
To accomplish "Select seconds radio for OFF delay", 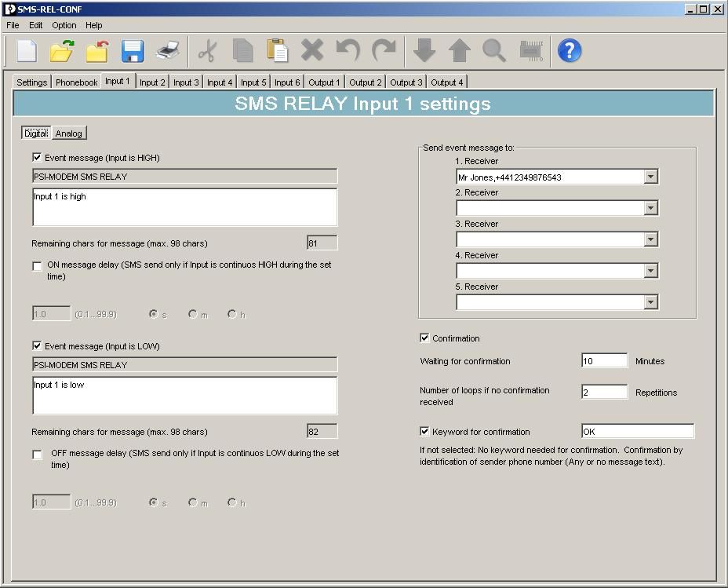I will tap(153, 502).
